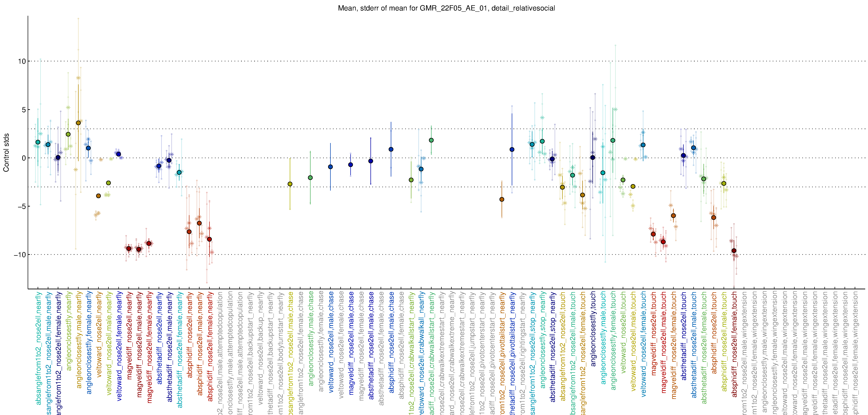868x415 pixels.
Task: Select the x-label 'magveldiff_nose2ell,male,nearfly'
Action: coord(139,345)
